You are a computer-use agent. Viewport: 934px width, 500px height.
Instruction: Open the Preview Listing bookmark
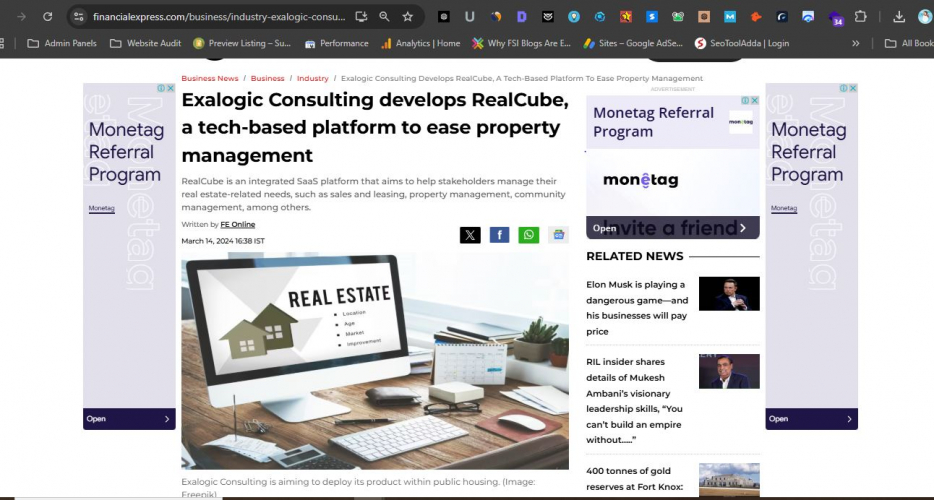[242, 43]
